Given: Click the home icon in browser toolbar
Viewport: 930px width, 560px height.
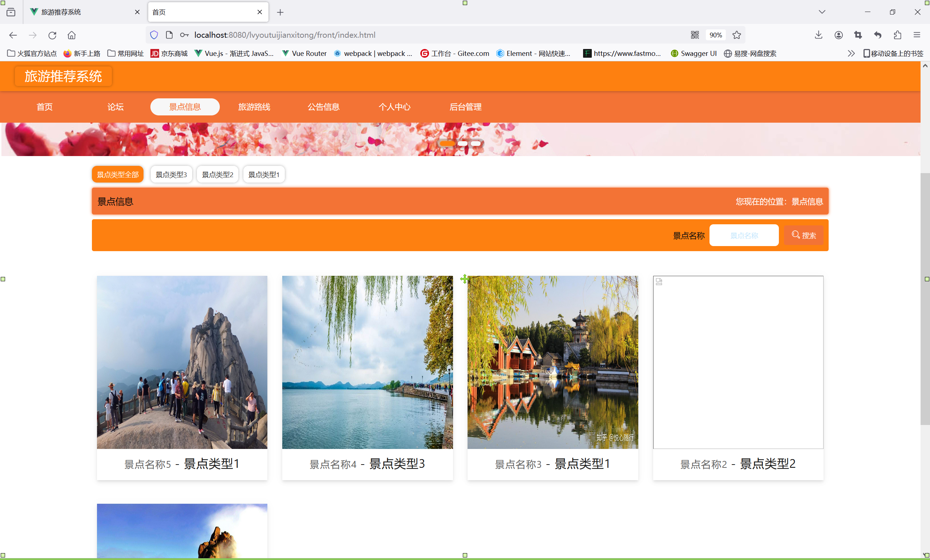Looking at the screenshot, I should tap(72, 35).
